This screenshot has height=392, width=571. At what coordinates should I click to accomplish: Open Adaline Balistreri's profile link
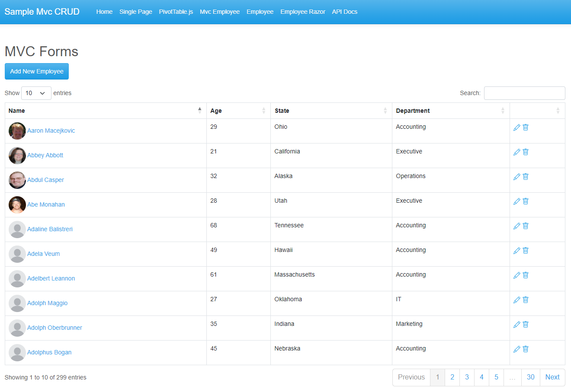(x=50, y=229)
